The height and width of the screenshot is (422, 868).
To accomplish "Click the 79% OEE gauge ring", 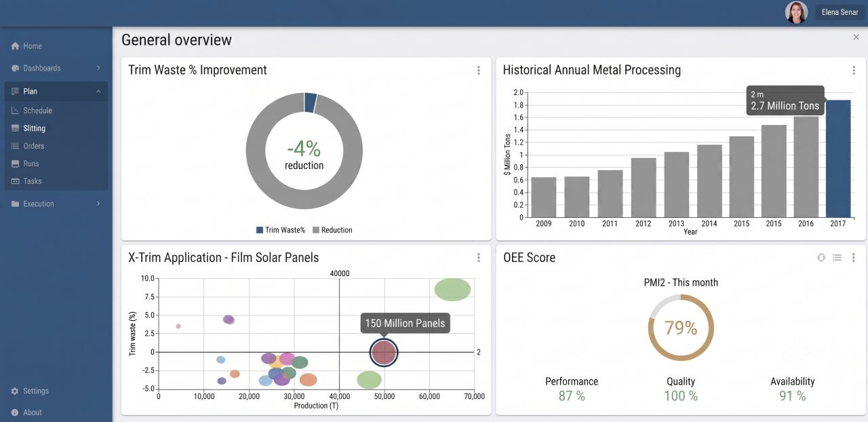I will tap(681, 328).
